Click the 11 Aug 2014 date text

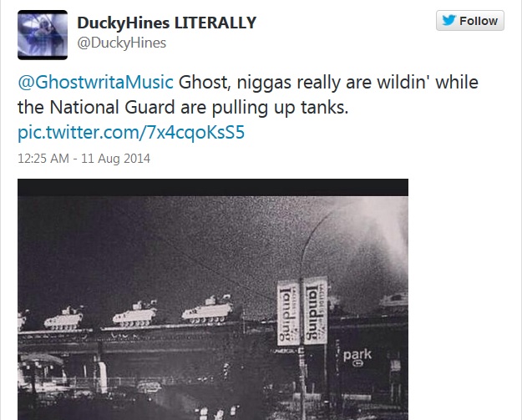pos(115,159)
